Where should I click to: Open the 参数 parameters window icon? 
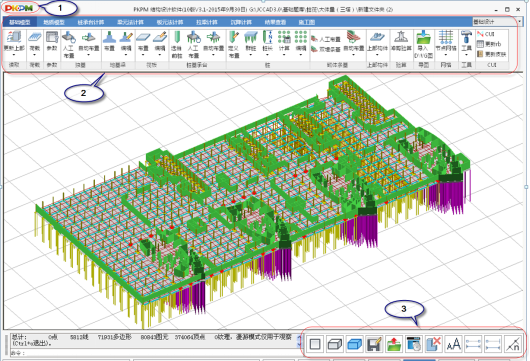click(52, 37)
